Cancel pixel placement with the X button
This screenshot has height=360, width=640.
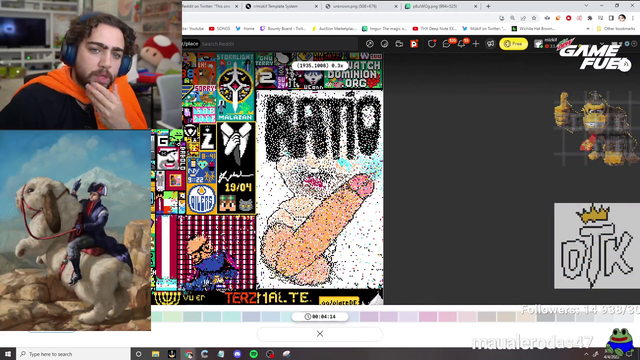click(320, 334)
